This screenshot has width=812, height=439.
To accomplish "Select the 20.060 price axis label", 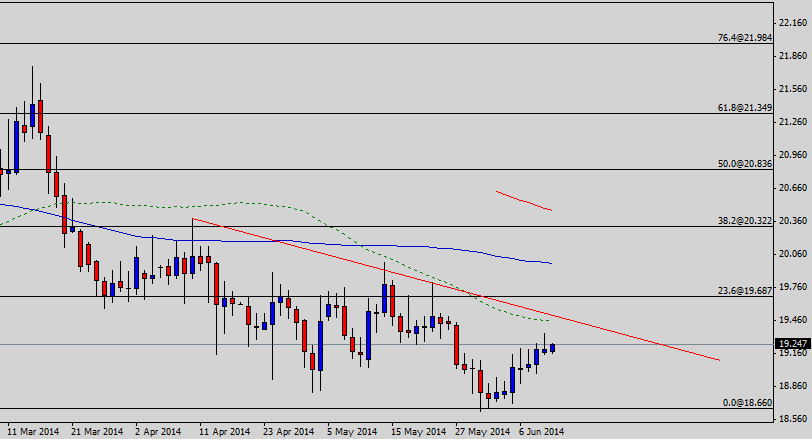I will (792, 254).
